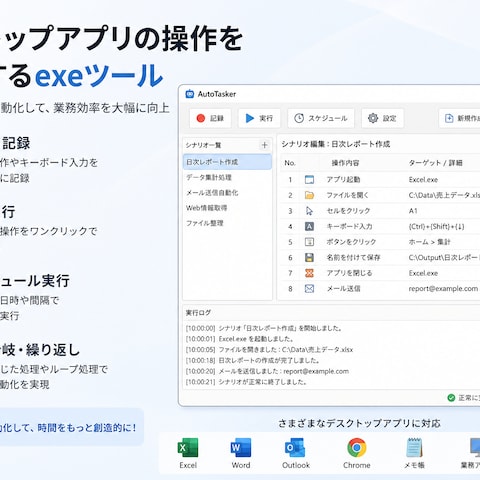Image resolution: width=480 pixels, height=480 pixels.
Task: Click the Outlook app icon
Action: pyautogui.click(x=295, y=447)
